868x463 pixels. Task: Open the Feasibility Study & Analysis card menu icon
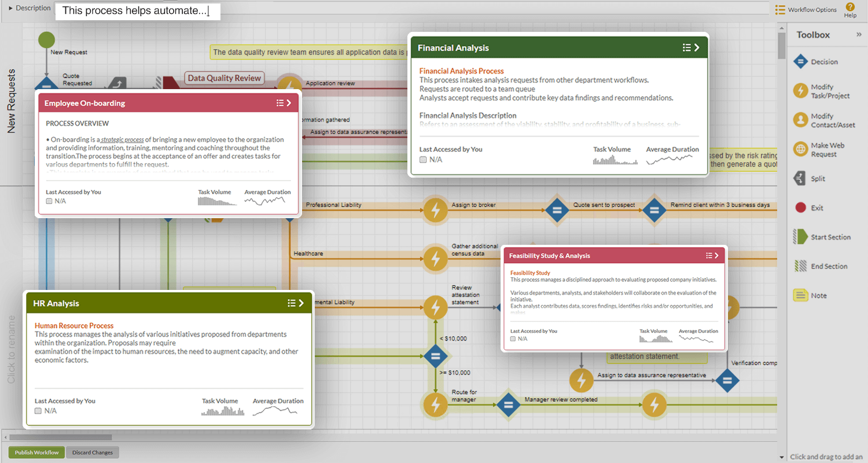[x=710, y=255]
